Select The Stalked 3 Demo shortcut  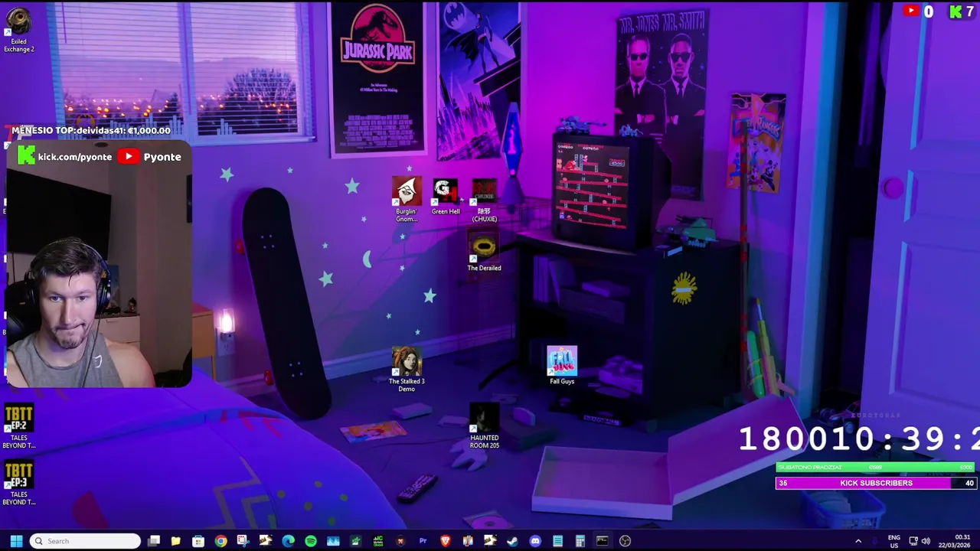[407, 370]
